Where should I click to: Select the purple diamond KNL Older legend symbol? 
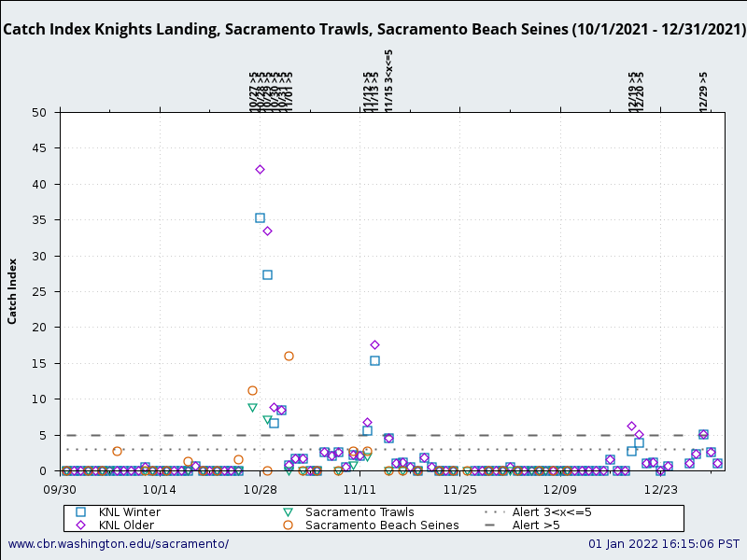[82, 525]
